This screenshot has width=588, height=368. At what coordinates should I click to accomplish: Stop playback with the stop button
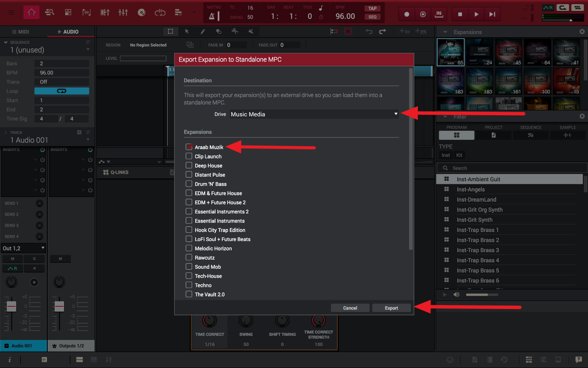point(460,14)
